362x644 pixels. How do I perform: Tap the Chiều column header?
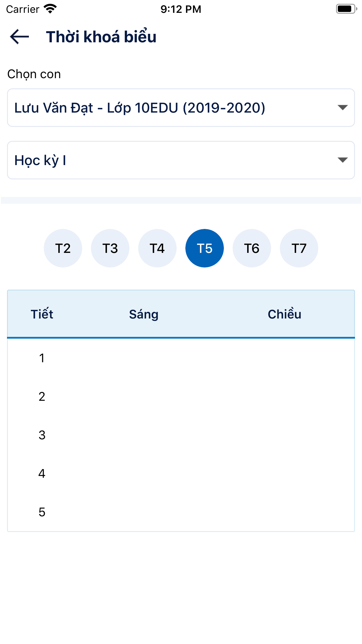[284, 314]
